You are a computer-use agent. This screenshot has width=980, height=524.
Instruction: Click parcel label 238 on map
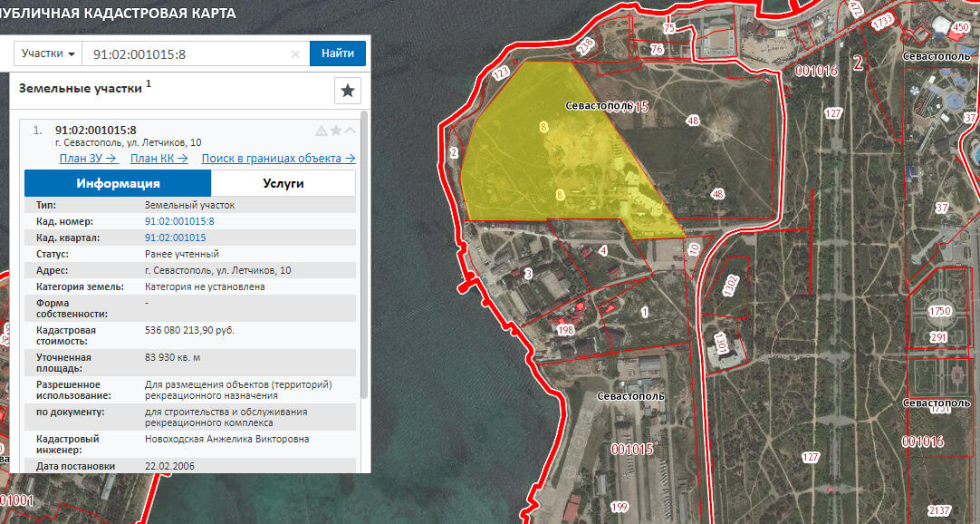(x=586, y=46)
